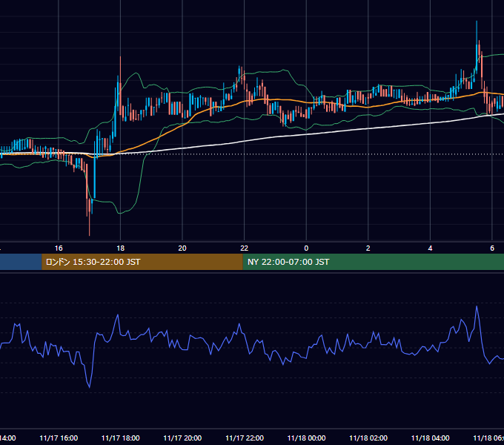Image resolution: width=504 pixels, height=445 pixels.
Task: Select the 11/17 18:00 time label
Action: coord(121,438)
